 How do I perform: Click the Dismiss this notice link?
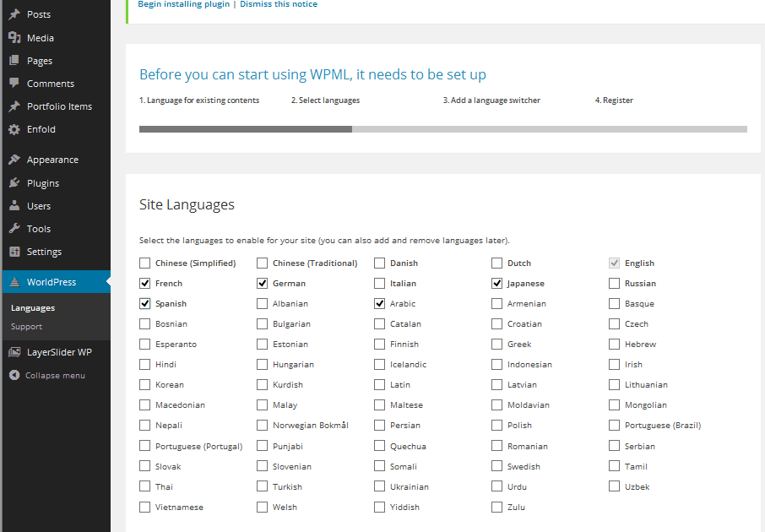coord(279,4)
